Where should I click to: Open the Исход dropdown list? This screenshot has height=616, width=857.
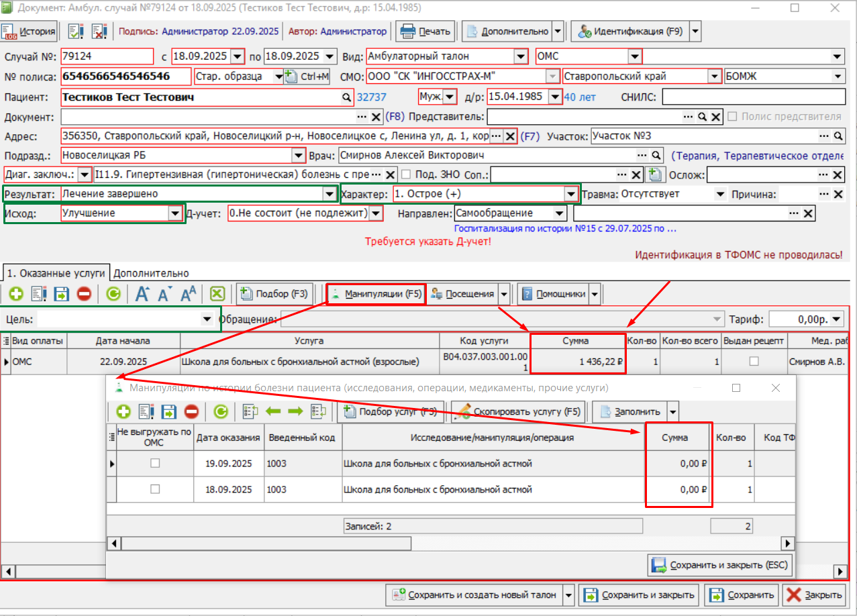pos(175,213)
